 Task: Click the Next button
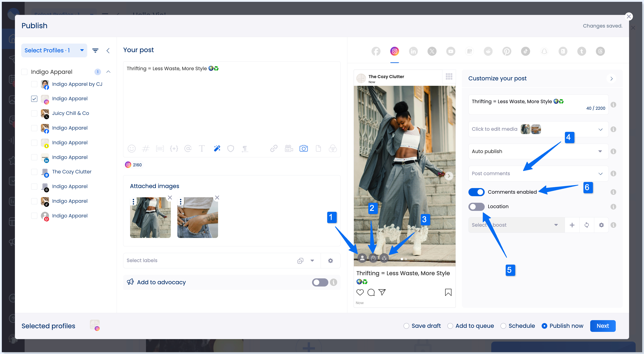click(603, 326)
